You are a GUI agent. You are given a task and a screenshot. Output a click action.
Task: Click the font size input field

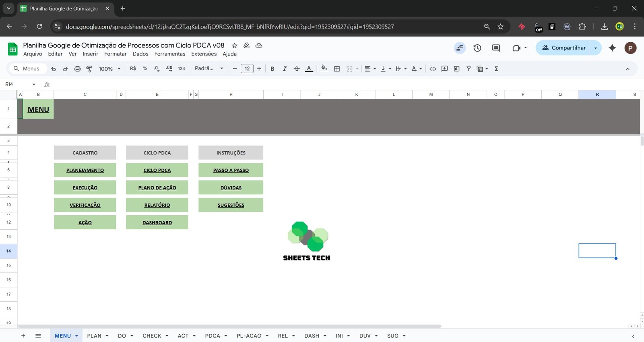click(247, 69)
